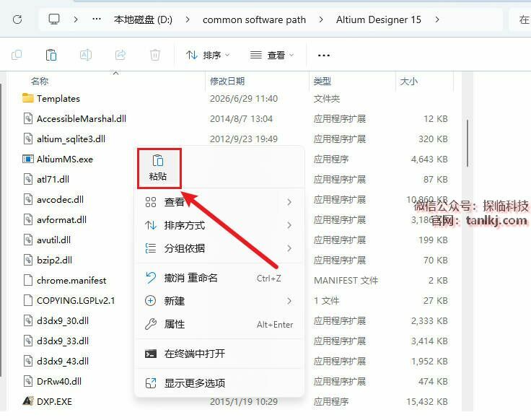531x420 pixels.
Task: Click breadcrumb ellipsis for hidden path
Action: pos(97,19)
